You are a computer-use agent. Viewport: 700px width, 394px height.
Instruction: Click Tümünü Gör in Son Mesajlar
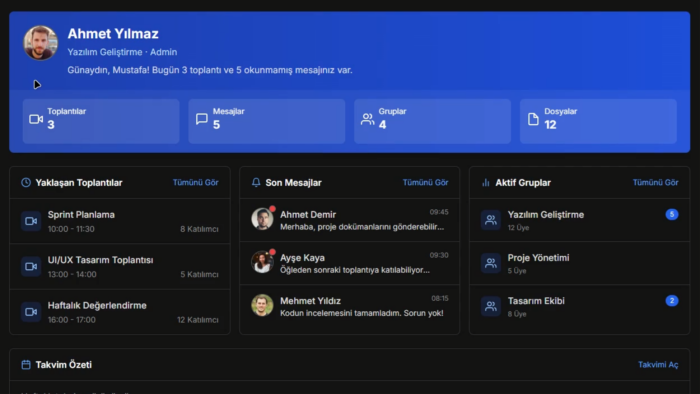[425, 182]
